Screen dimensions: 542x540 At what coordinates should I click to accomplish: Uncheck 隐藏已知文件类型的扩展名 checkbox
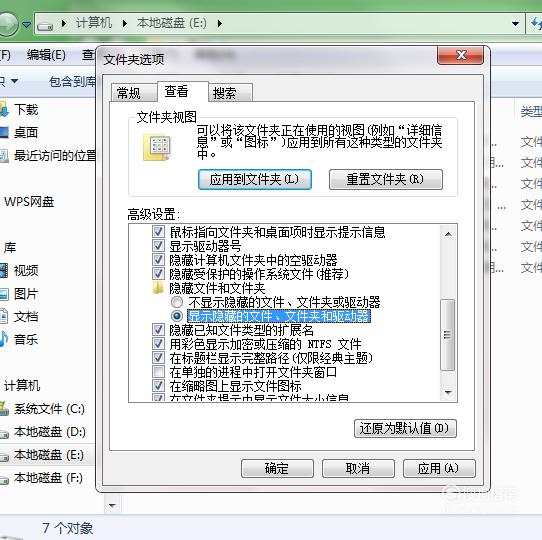click(158, 330)
